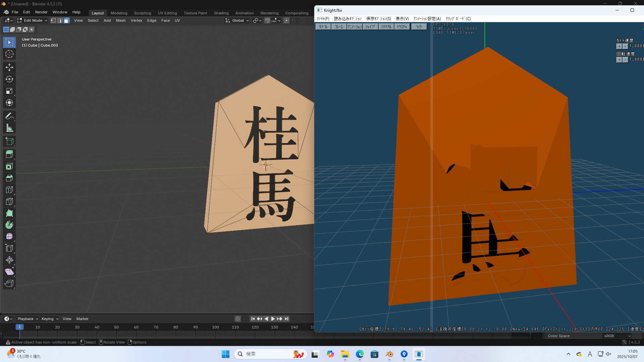Select the Move tool

[9, 67]
